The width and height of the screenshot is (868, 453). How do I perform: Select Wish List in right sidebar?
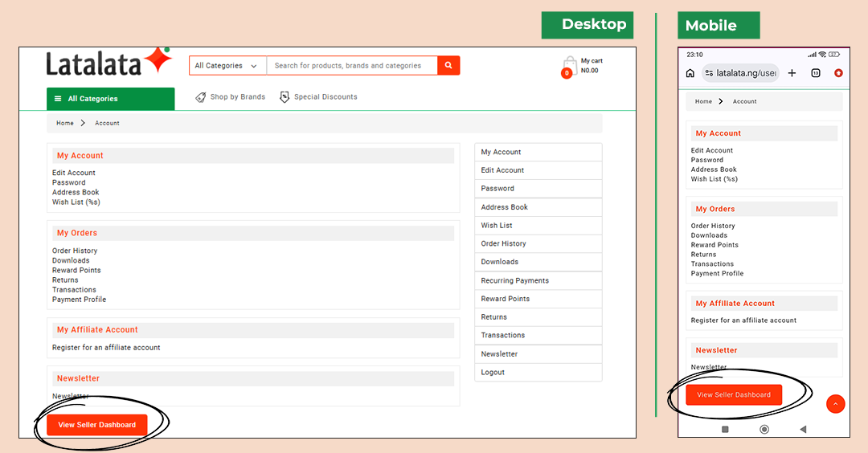(538, 225)
